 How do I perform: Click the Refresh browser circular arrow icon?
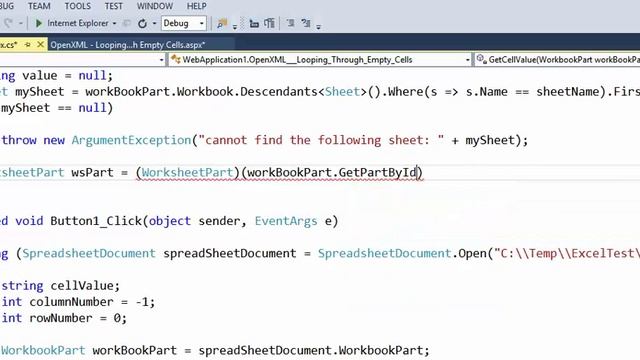[142, 23]
